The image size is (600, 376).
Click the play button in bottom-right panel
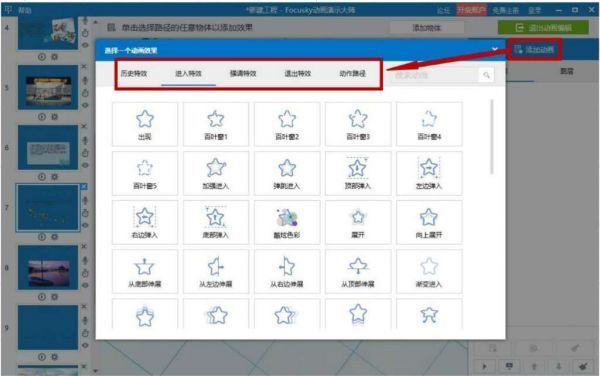(484, 366)
